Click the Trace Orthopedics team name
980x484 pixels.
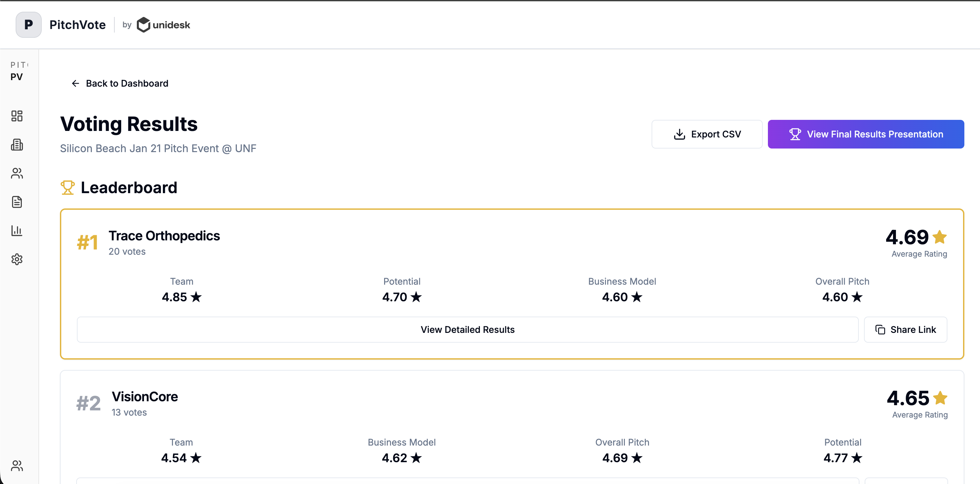click(164, 236)
